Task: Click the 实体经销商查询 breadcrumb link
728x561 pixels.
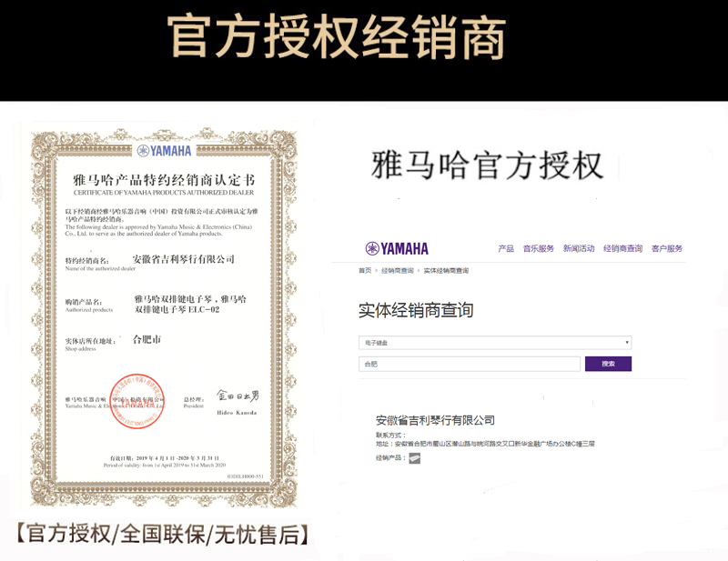Action: coord(446,271)
